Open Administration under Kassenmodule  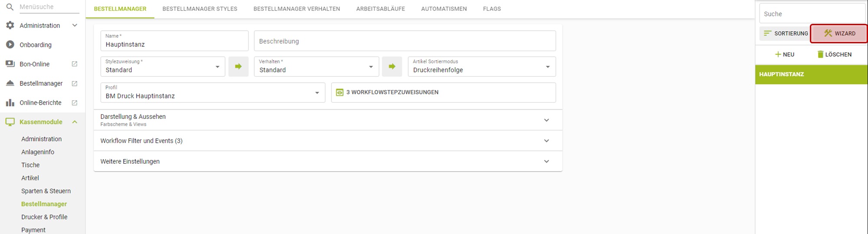[x=42, y=139]
